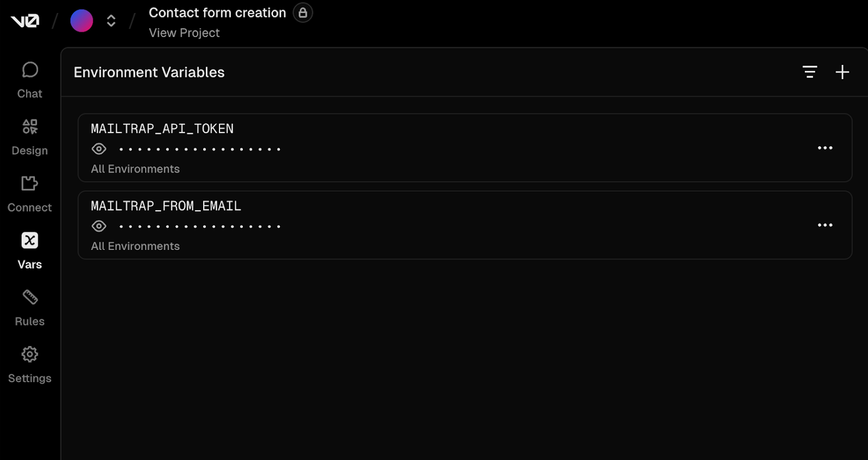Click the Contact form creation project title
Image resolution: width=868 pixels, height=460 pixels.
(217, 12)
